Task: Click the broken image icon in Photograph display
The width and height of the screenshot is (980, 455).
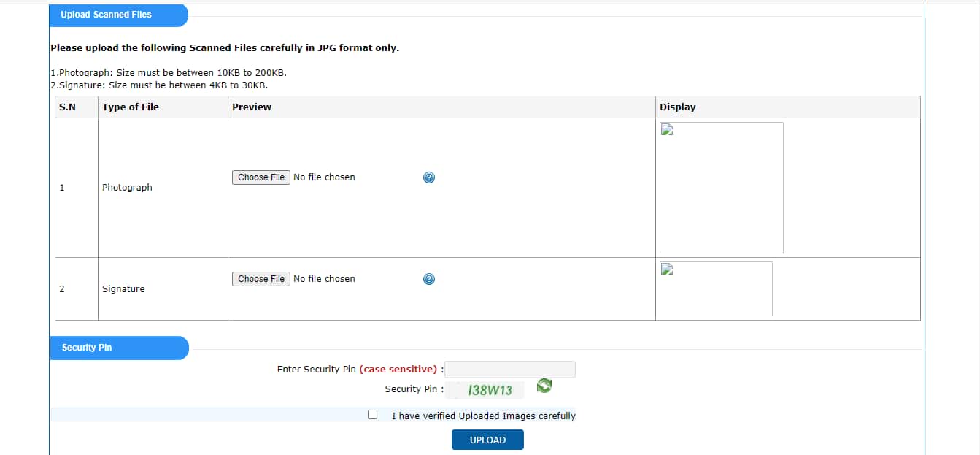Action: point(667,130)
